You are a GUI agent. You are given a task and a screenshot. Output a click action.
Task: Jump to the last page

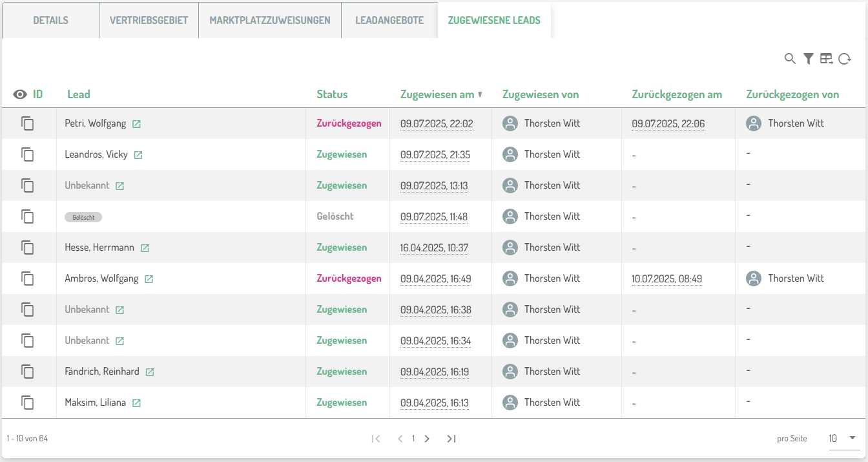[451, 439]
